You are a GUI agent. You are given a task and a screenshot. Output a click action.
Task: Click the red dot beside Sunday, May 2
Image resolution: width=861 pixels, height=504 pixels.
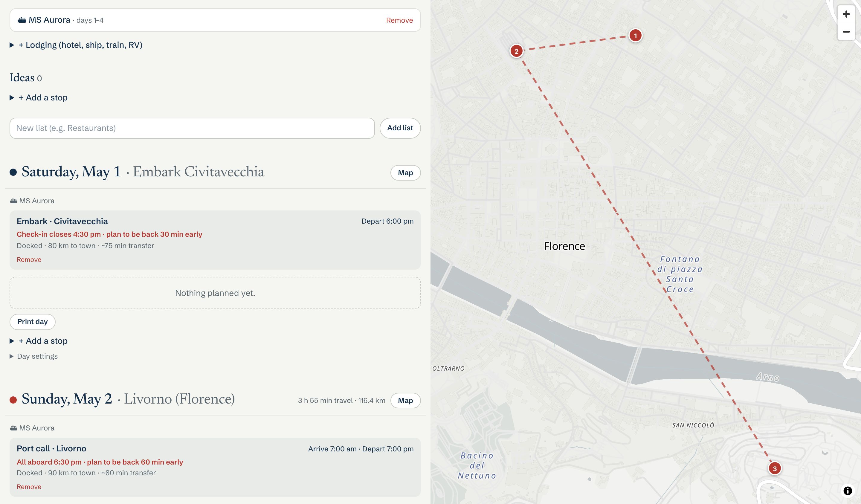click(x=13, y=400)
